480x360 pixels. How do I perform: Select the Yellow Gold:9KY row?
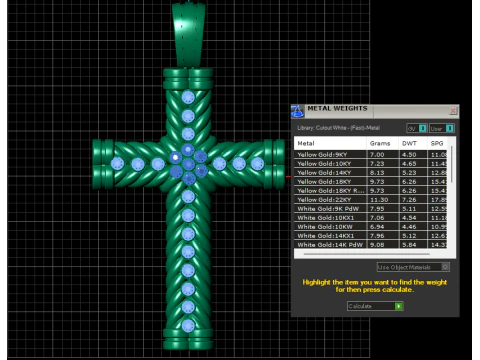tap(371, 155)
